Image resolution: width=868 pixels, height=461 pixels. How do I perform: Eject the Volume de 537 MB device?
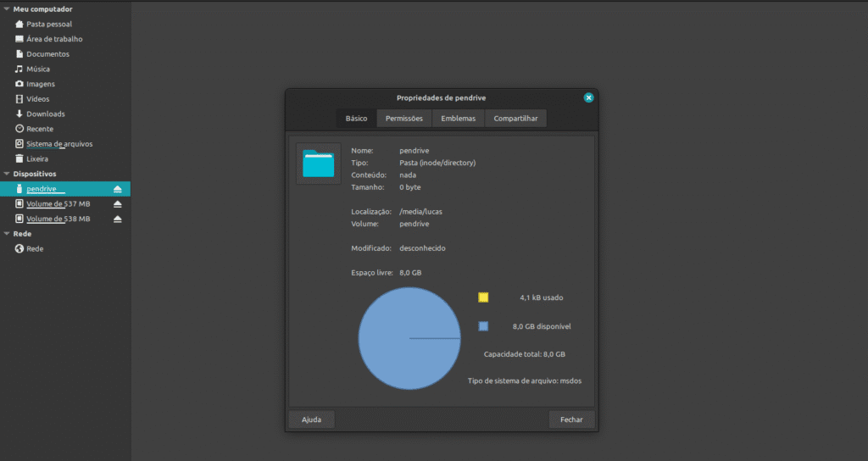pyautogui.click(x=118, y=204)
